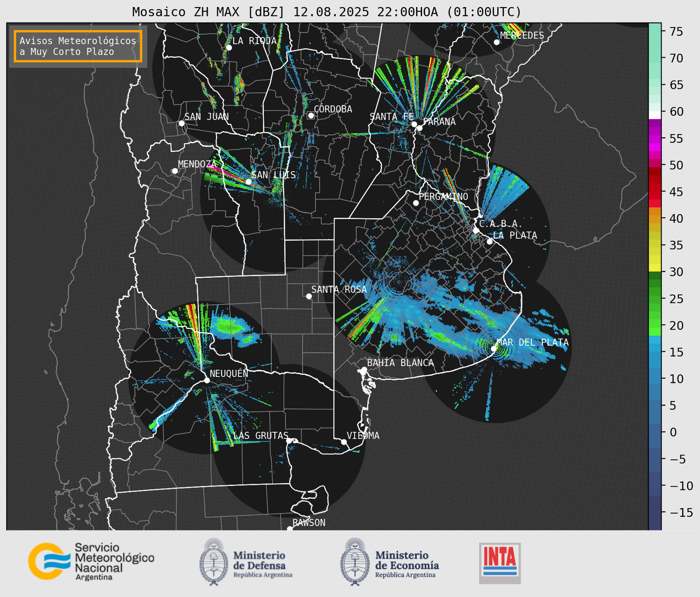Click the Avisos Meteorológicos a Muy Corto Plazo box
This screenshot has height=597, width=700.
click(x=78, y=46)
